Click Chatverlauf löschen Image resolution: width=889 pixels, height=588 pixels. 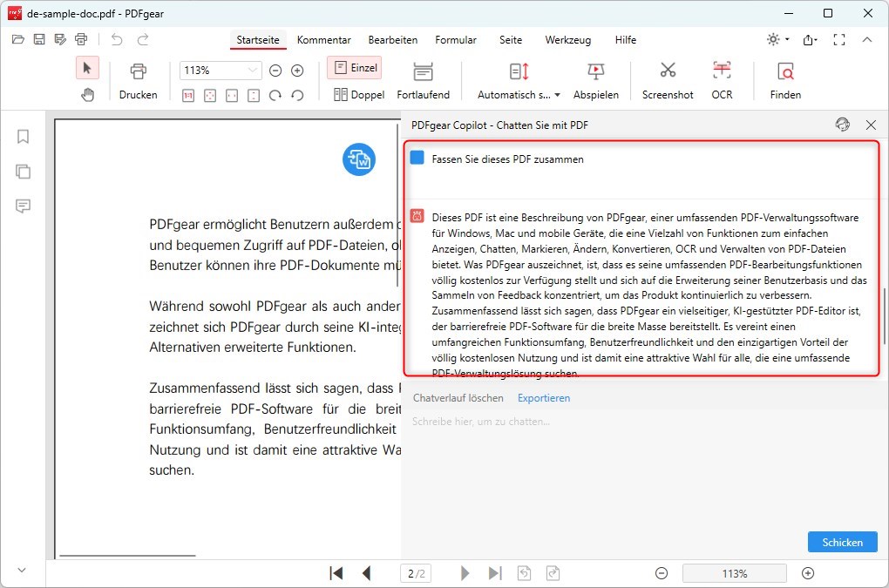point(458,398)
